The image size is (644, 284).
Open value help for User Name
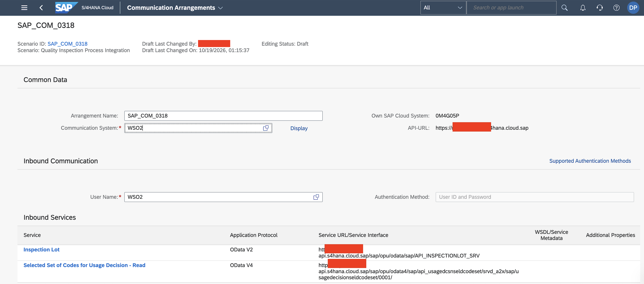coord(316,197)
